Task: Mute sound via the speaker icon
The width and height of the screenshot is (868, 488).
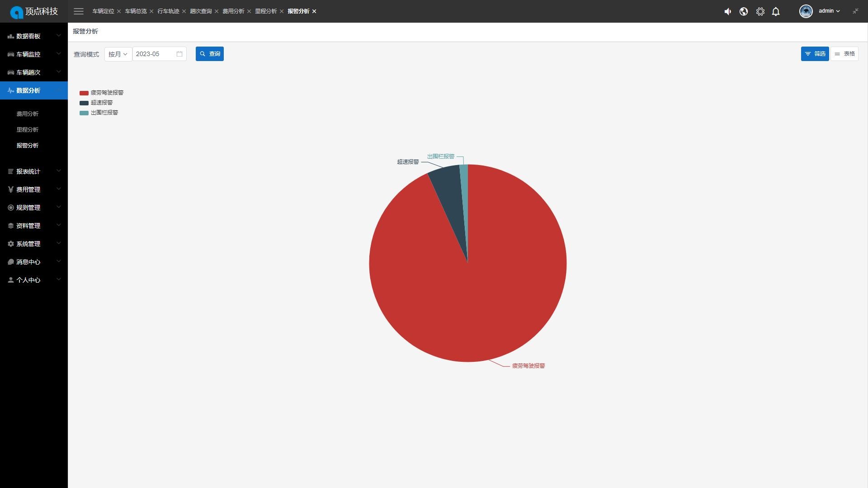Action: 727,12
